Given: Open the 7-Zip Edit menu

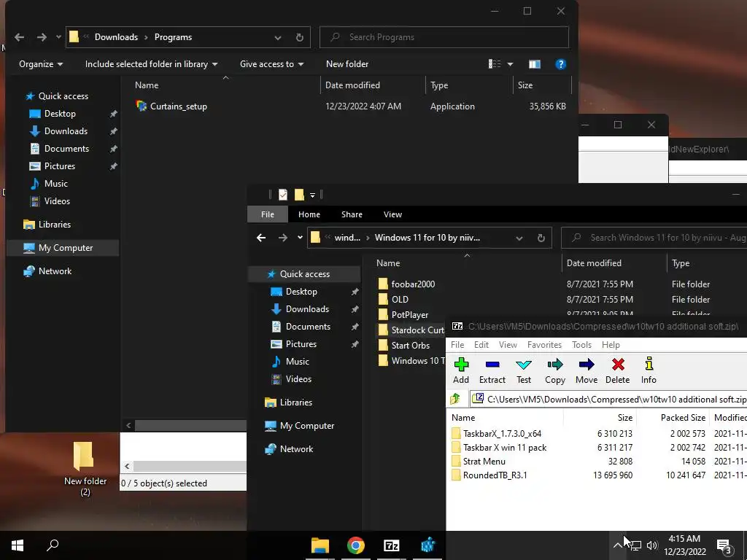Looking at the screenshot, I should tap(481, 345).
